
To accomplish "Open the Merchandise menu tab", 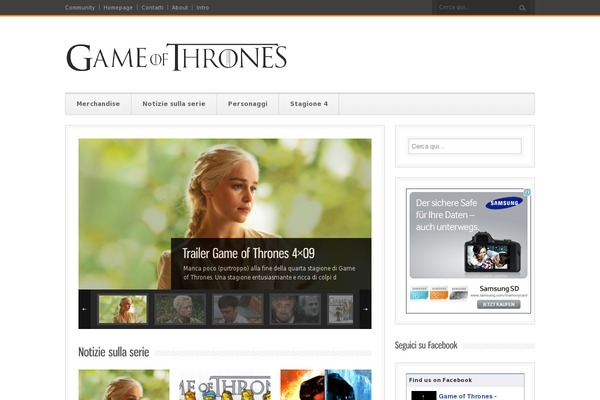I will tap(98, 104).
